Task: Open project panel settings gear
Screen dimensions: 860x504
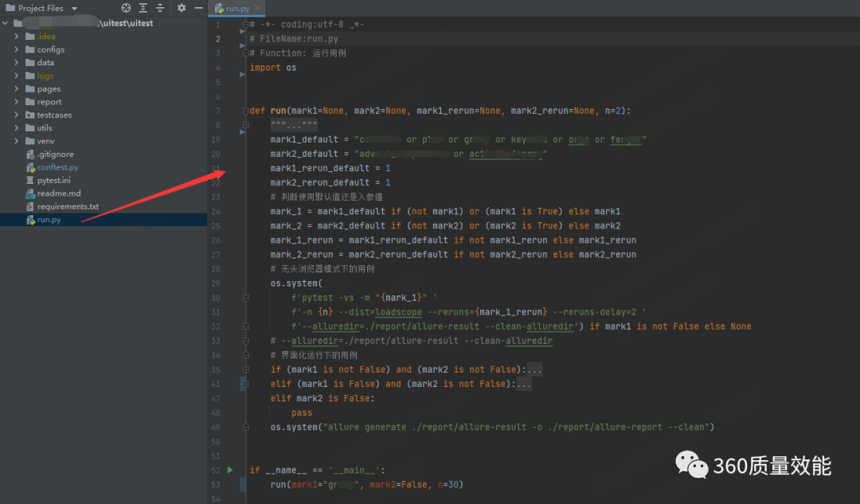Action: pyautogui.click(x=182, y=8)
